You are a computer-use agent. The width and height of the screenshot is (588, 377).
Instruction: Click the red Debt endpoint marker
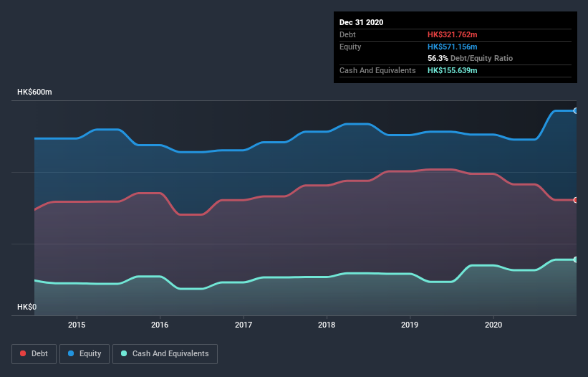coord(576,200)
